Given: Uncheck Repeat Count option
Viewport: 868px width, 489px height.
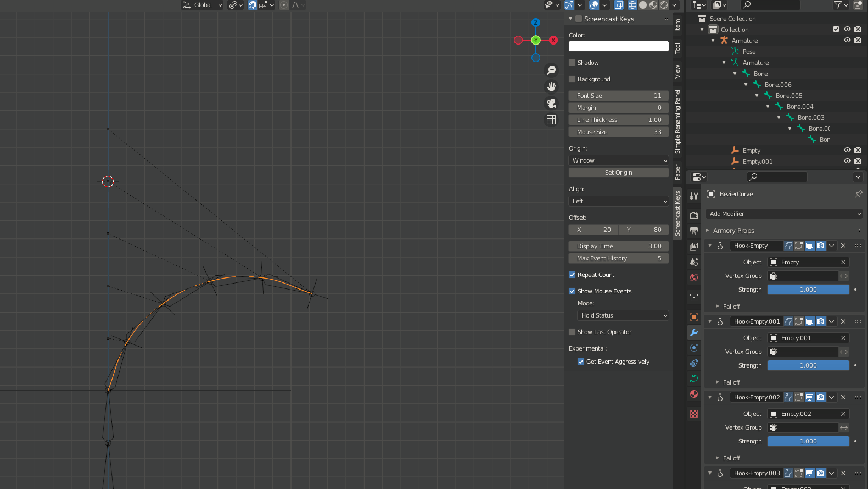Looking at the screenshot, I should (x=572, y=275).
